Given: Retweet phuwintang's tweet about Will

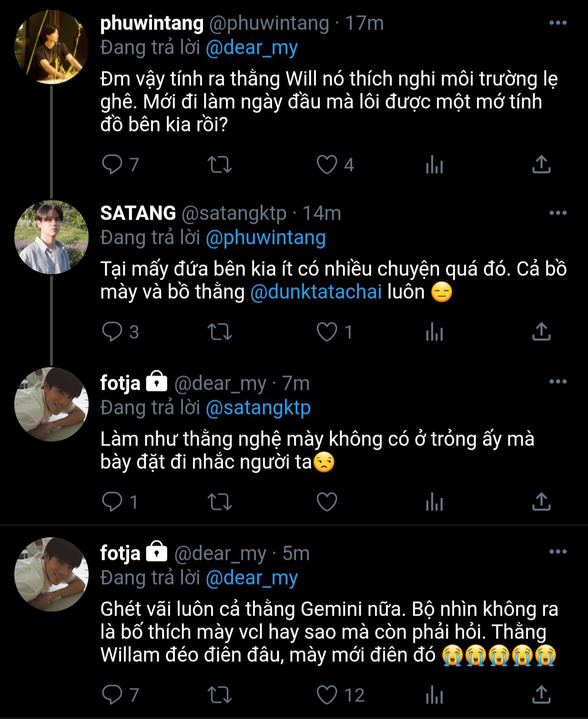Looking at the screenshot, I should pyautogui.click(x=220, y=165).
